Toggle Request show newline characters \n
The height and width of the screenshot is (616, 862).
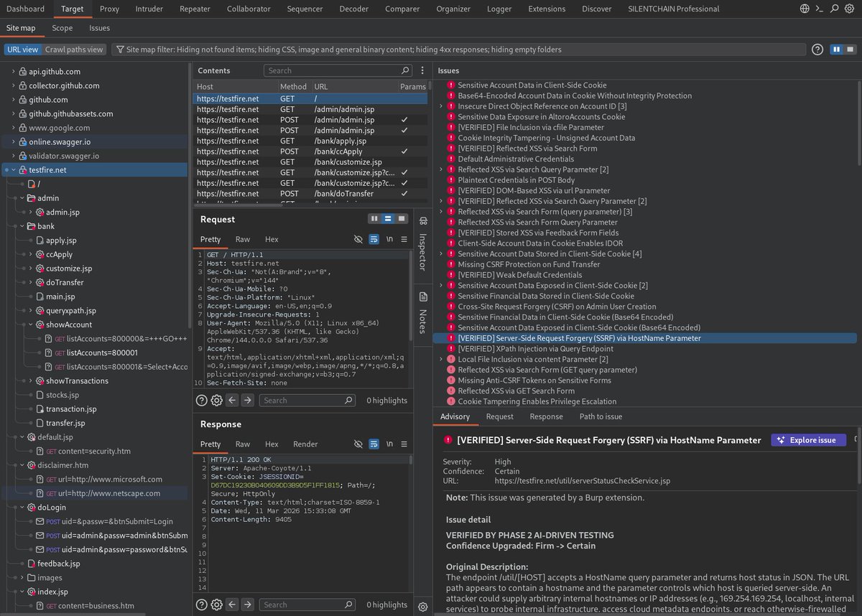tap(389, 239)
